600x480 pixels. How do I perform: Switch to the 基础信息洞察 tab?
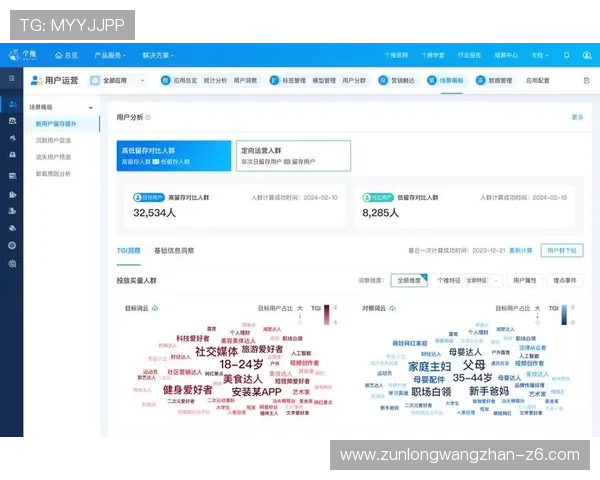click(175, 249)
